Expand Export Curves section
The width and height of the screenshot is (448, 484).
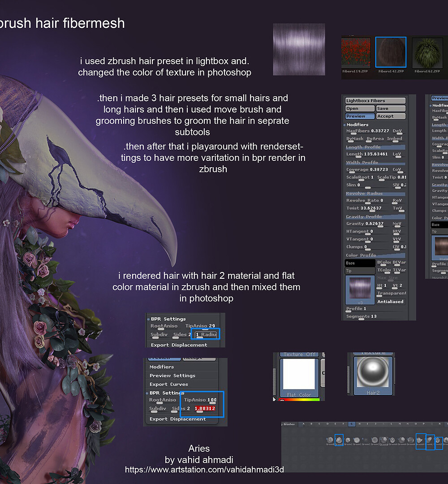click(169, 385)
